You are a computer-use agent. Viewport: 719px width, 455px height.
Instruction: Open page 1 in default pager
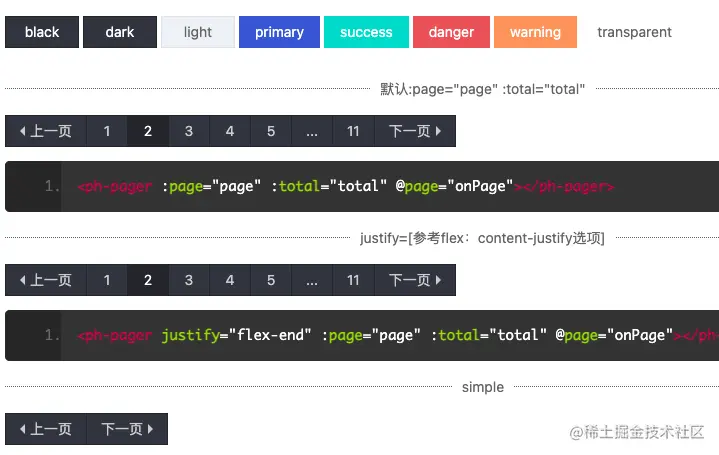pos(107,131)
